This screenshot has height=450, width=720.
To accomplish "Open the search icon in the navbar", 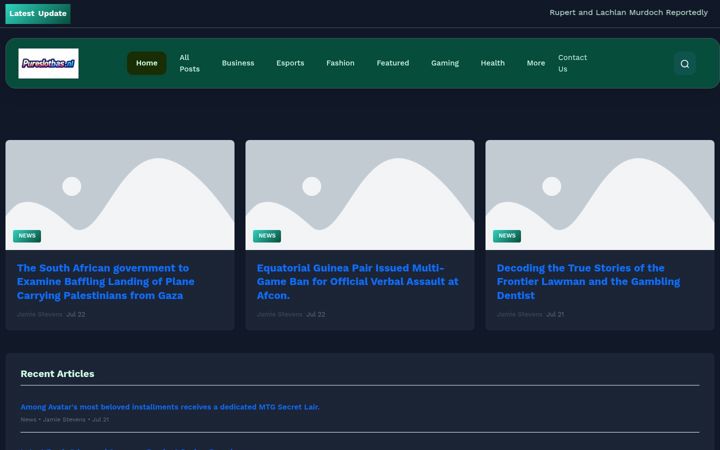I will pos(684,63).
